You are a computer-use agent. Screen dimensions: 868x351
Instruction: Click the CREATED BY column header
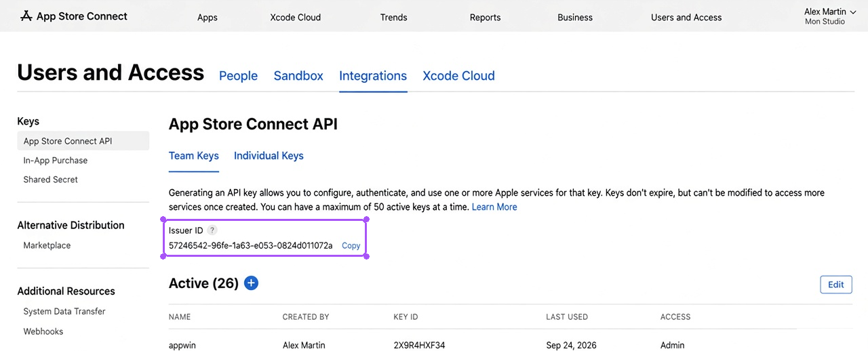306,317
